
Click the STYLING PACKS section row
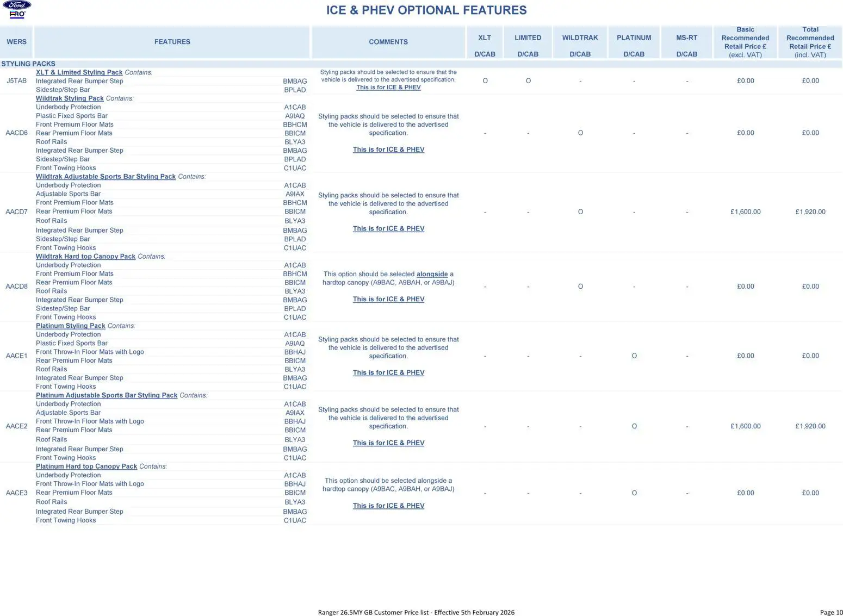[x=28, y=64]
